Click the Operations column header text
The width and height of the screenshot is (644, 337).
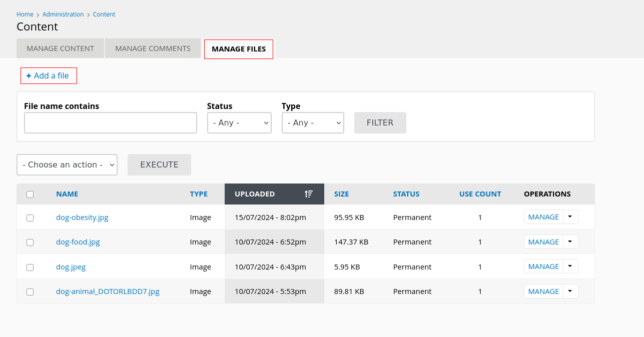pos(547,194)
